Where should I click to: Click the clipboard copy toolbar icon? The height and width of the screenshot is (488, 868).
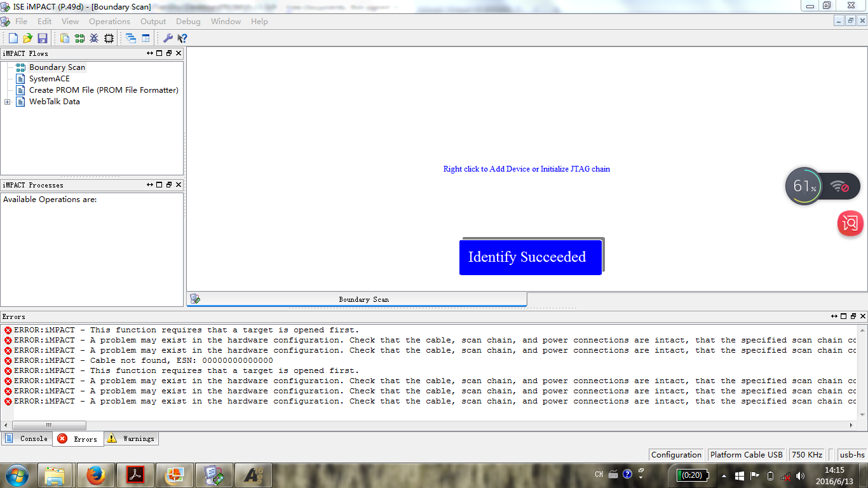65,38
